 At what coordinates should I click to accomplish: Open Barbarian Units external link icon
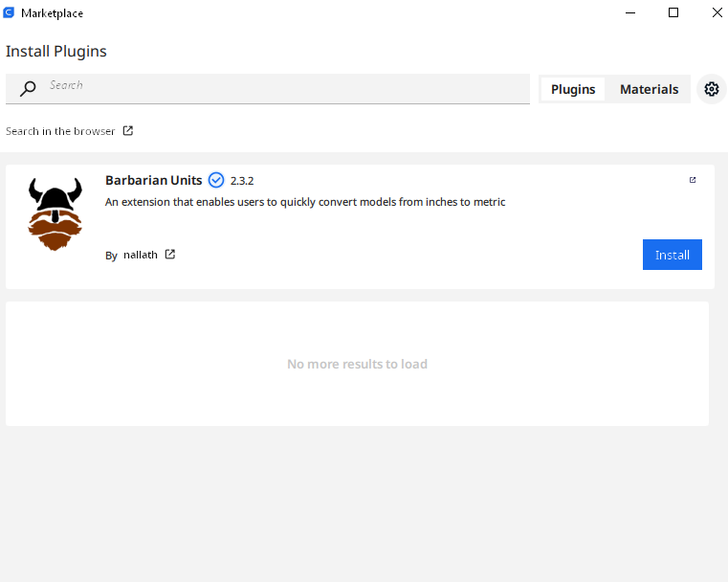click(693, 180)
